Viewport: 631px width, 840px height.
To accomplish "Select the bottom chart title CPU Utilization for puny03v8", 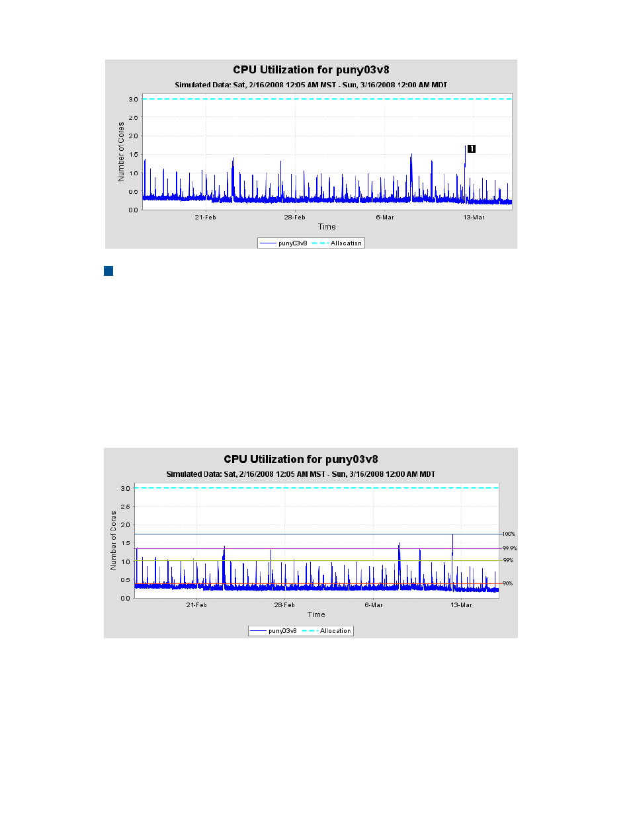I will pos(301,459).
